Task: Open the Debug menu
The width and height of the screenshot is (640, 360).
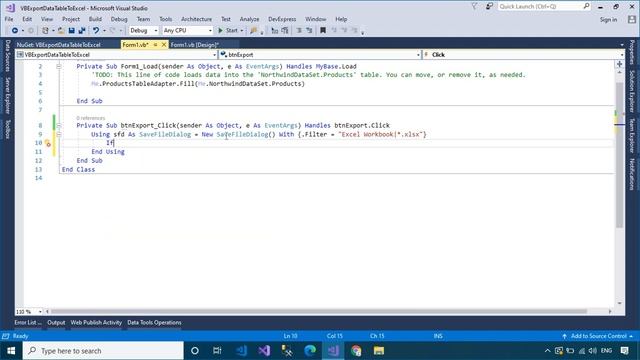Action: click(119, 19)
